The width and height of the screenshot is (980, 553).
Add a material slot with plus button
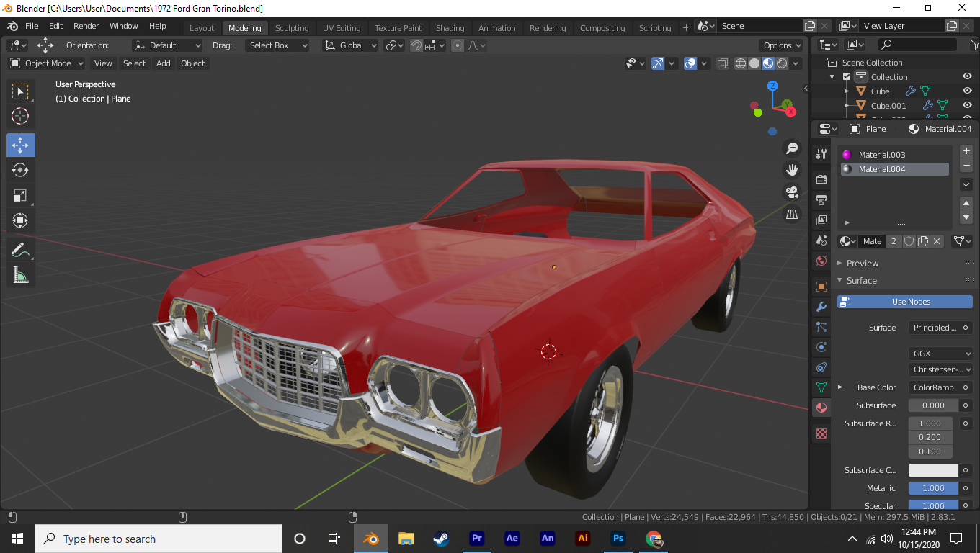(967, 151)
